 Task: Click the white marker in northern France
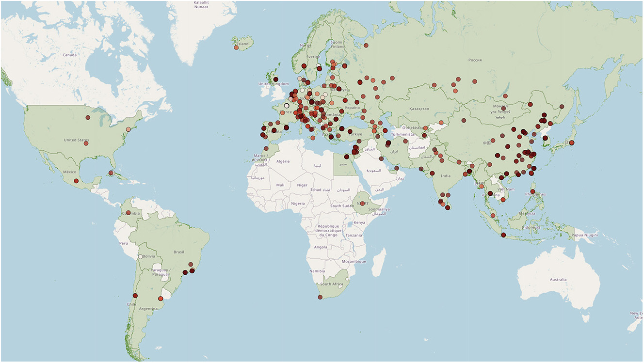coord(287,106)
